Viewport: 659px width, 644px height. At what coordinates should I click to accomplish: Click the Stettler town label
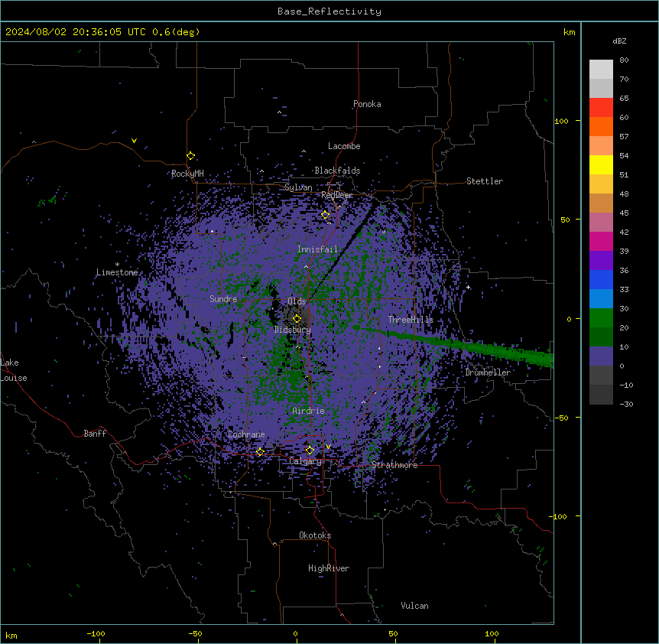pyautogui.click(x=485, y=181)
